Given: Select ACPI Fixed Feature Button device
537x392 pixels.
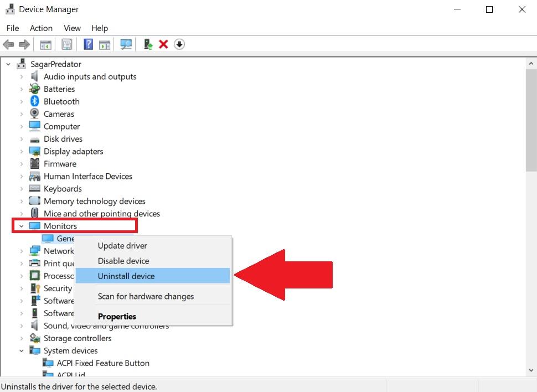Looking at the screenshot, I should (x=103, y=363).
